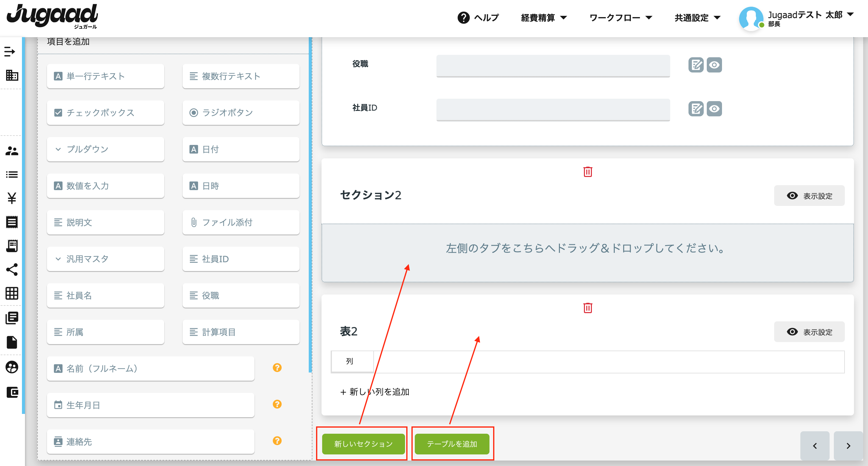868x466 pixels.
Task: Open the yen sign sidebar icon
Action: 12,198
